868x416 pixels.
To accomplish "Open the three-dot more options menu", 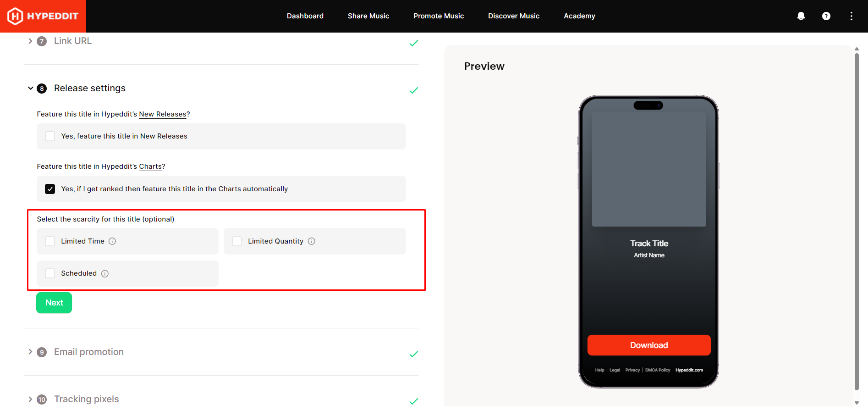I will click(852, 16).
